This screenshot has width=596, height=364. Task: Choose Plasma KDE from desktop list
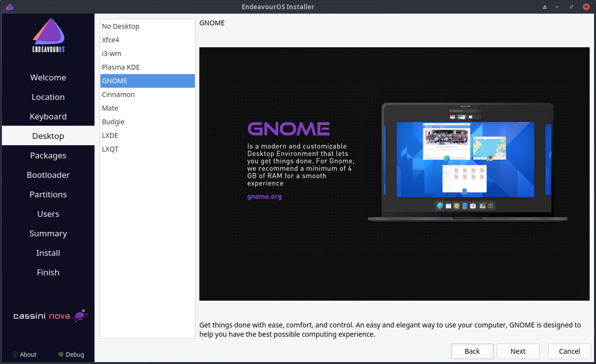121,67
